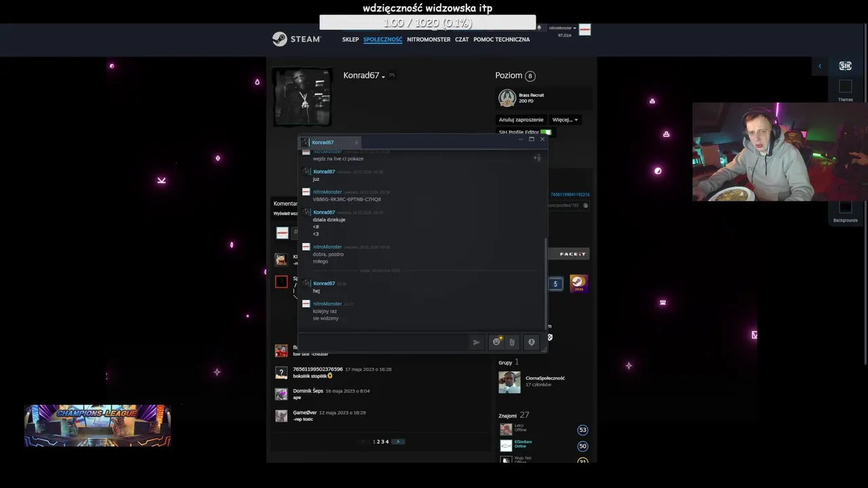The image size is (868, 488).
Task: Click the webcam overlay of the streamer
Action: point(780,152)
